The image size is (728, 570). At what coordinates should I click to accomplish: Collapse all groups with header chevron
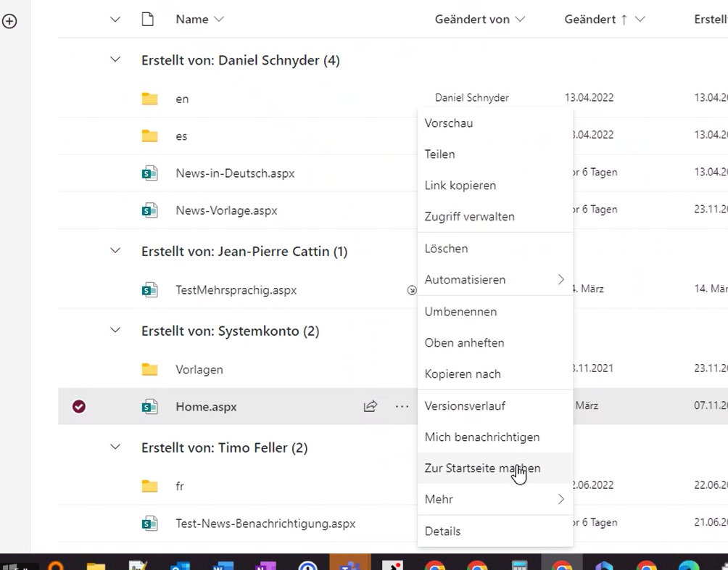tap(115, 20)
